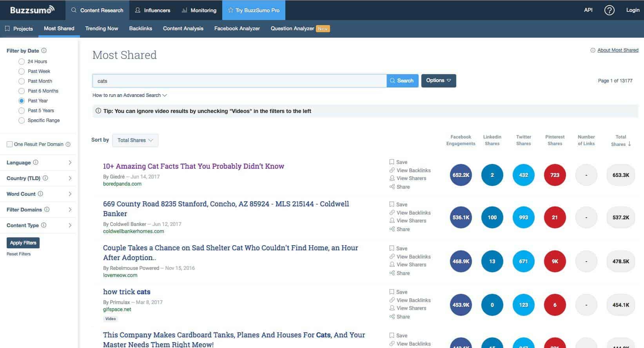Click the Login link
The width and height of the screenshot is (644, 348).
[x=633, y=10]
